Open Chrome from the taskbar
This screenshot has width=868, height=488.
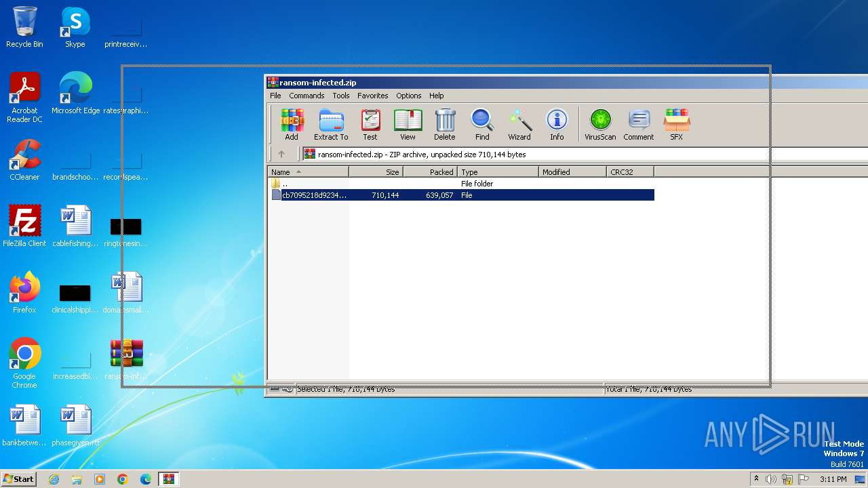[x=123, y=479]
